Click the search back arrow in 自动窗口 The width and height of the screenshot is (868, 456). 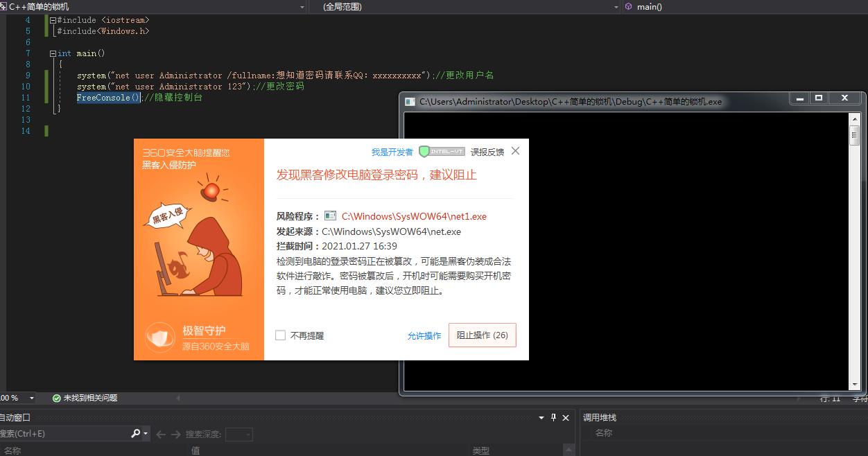coord(161,435)
